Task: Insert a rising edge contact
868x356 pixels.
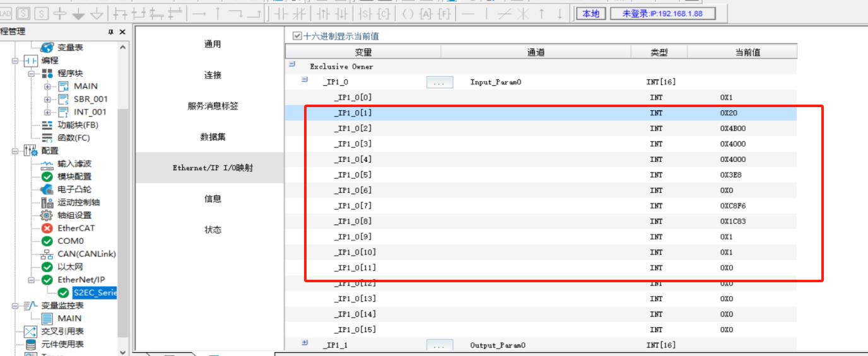Action: point(322,14)
